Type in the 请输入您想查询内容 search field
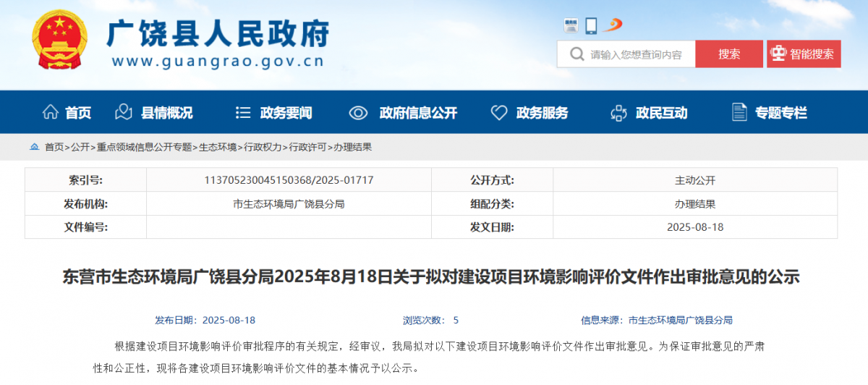The image size is (868, 385). tap(637, 54)
